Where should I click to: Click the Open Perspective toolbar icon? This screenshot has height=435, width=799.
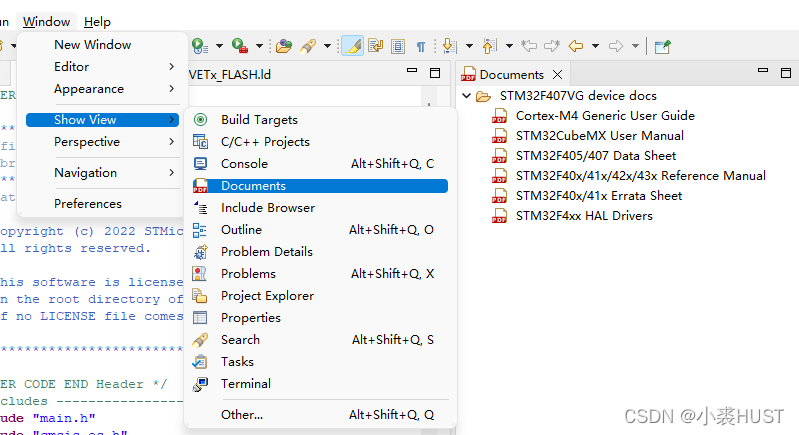click(x=662, y=47)
